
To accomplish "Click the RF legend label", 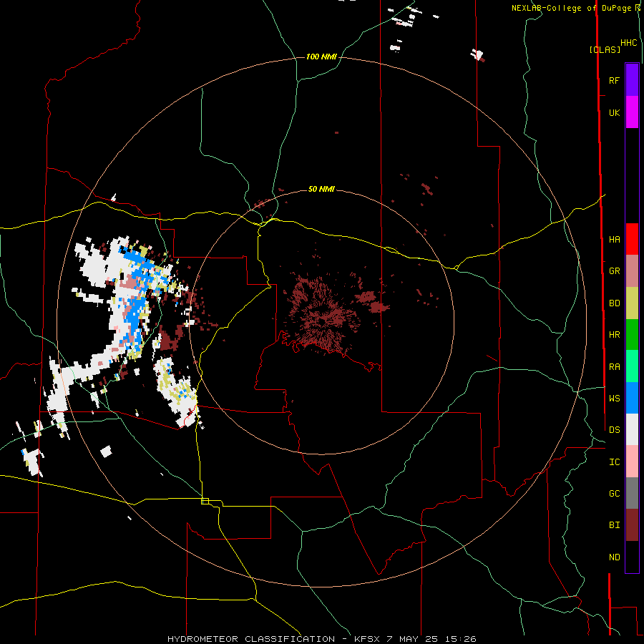I will click(x=614, y=80).
